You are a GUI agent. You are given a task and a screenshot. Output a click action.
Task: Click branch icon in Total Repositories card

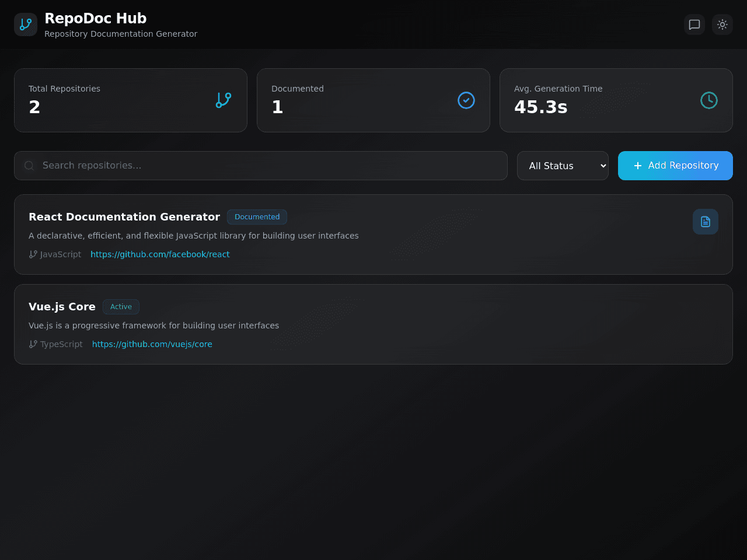pos(224,100)
